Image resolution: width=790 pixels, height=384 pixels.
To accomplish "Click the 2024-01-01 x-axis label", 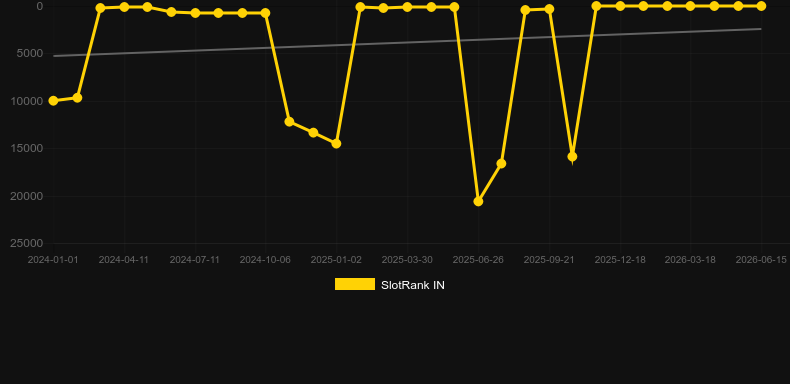I will (x=53, y=260).
